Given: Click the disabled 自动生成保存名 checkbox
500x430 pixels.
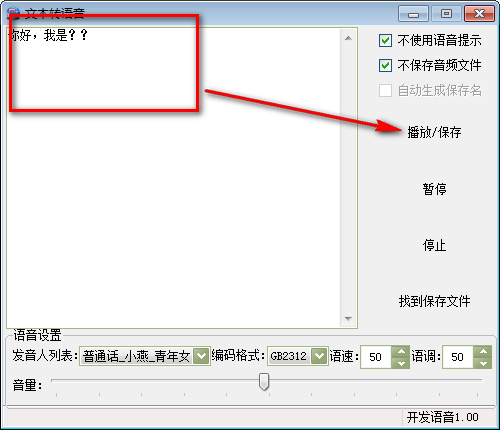Looking at the screenshot, I should point(385,90).
